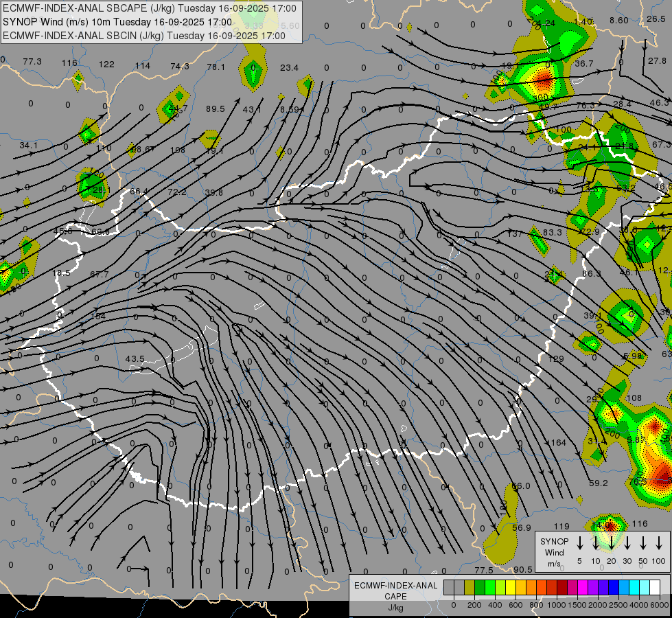Click the ECMWF-INDEX-ANAL CAPE legend label
672x618 pixels.
[x=395, y=591]
